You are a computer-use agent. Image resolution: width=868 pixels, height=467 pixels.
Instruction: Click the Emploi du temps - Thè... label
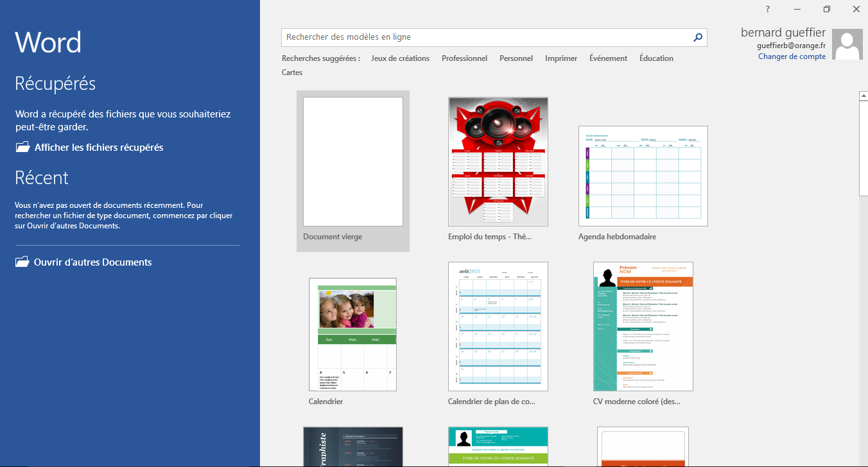[490, 237]
